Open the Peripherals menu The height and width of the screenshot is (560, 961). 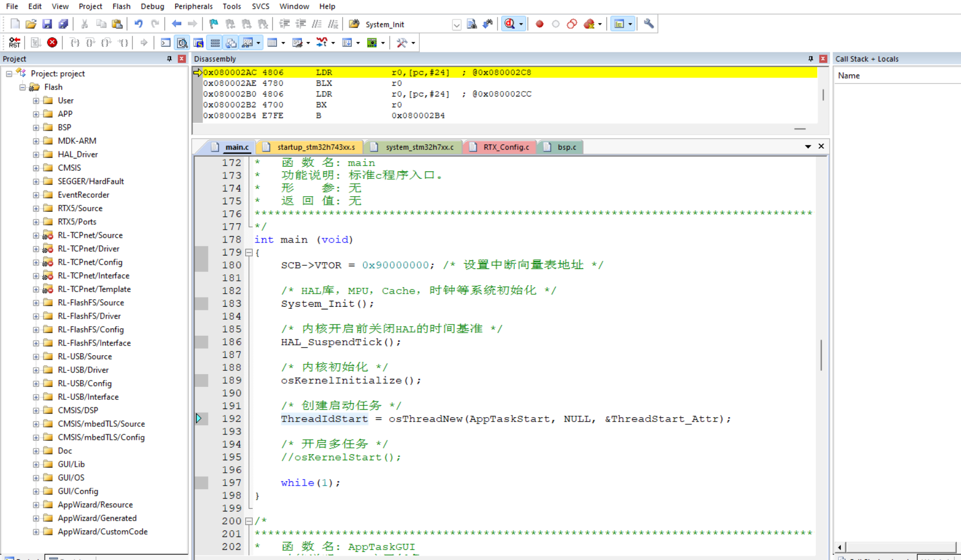tap(193, 6)
